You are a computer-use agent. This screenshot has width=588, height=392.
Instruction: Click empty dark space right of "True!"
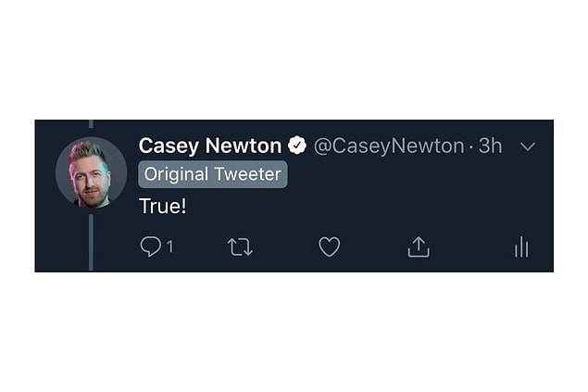357,207
